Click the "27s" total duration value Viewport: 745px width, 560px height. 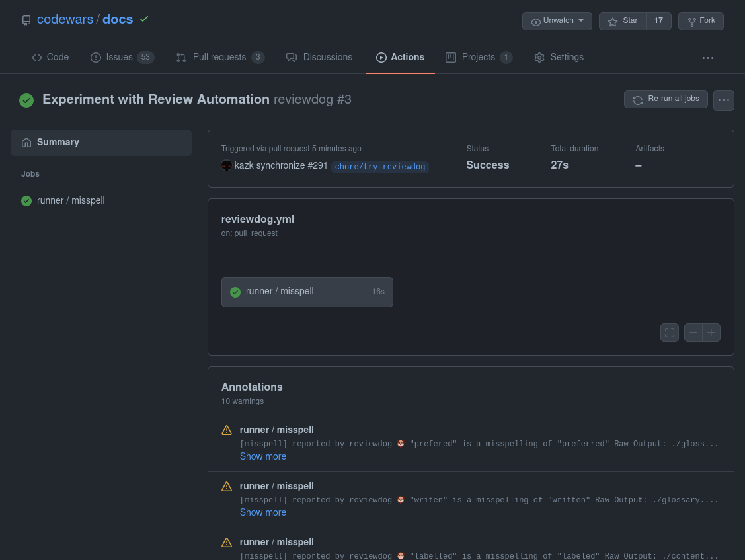pos(560,165)
